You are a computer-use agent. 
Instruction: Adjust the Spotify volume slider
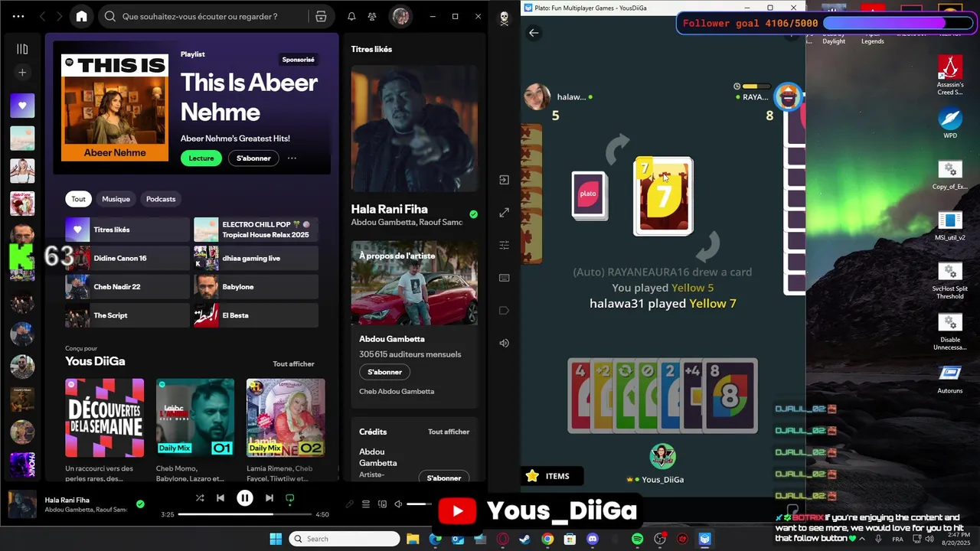pyautogui.click(x=420, y=504)
